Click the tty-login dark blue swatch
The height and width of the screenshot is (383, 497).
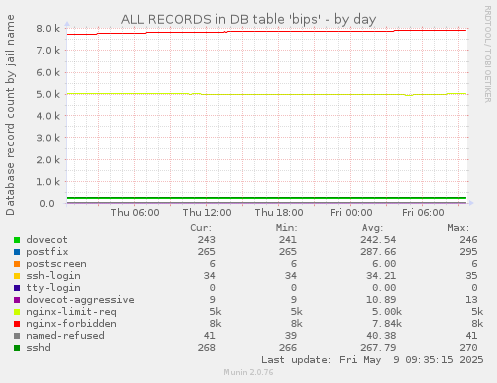point(17,288)
